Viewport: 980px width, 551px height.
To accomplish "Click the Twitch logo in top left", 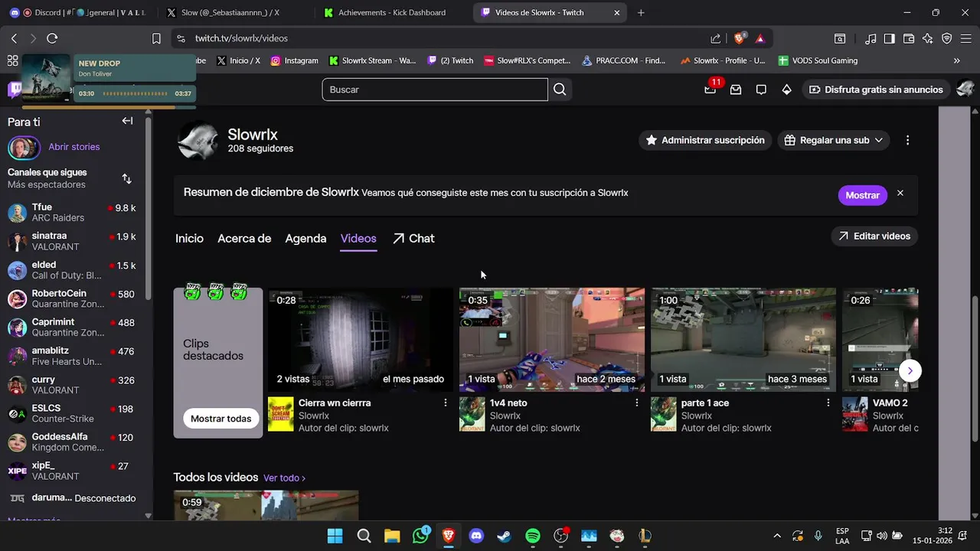I will point(14,90).
